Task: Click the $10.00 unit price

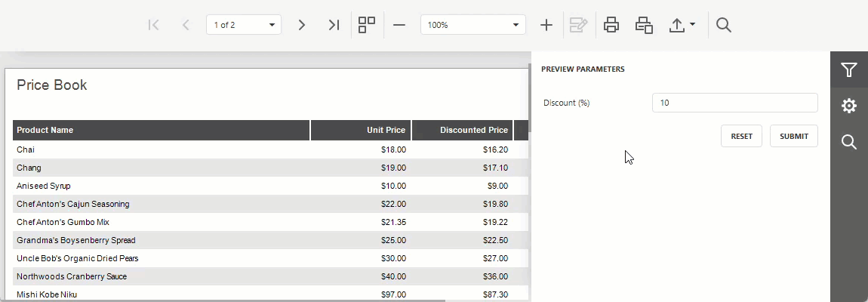Action: [x=393, y=186]
